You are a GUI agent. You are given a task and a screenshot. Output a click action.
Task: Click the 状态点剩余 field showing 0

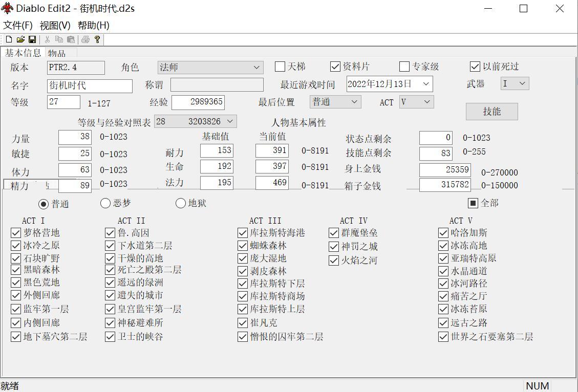click(x=436, y=138)
